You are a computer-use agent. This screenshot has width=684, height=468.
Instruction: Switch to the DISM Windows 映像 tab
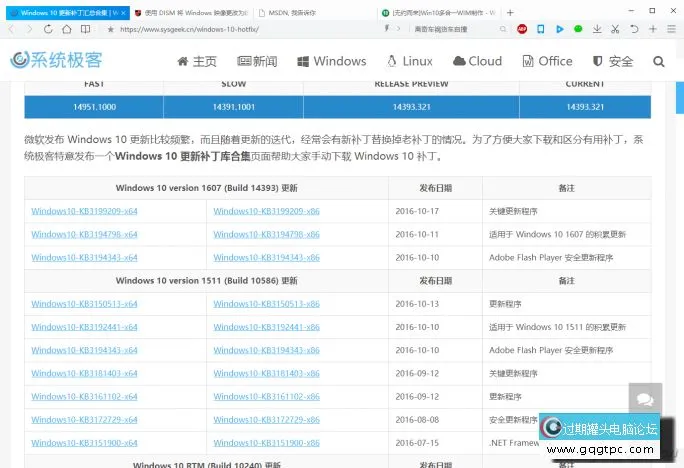coord(192,13)
